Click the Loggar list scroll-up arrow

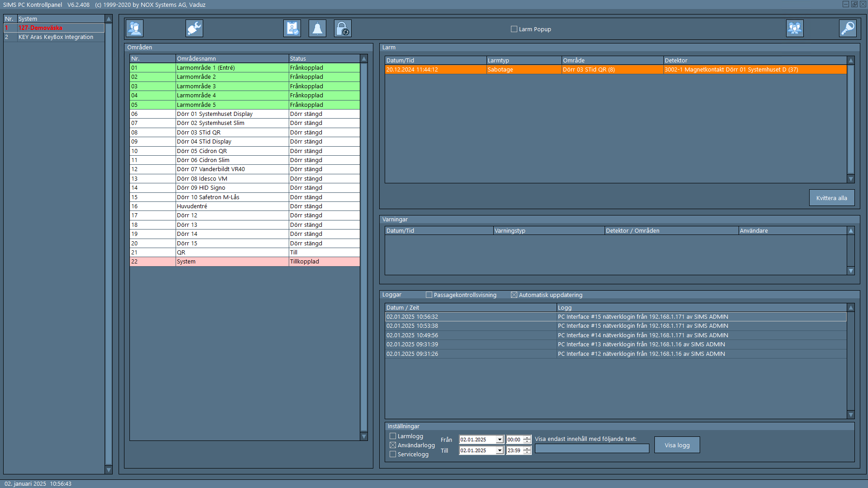[x=851, y=308]
